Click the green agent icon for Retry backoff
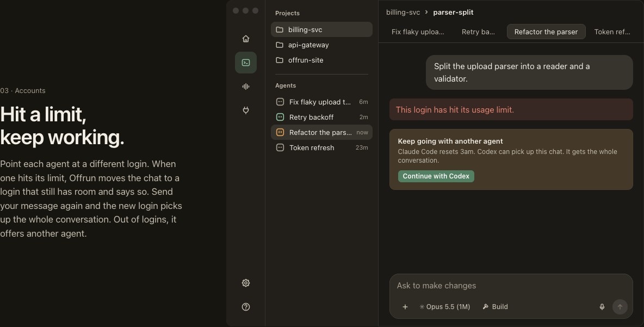The height and width of the screenshot is (327, 644). point(280,117)
